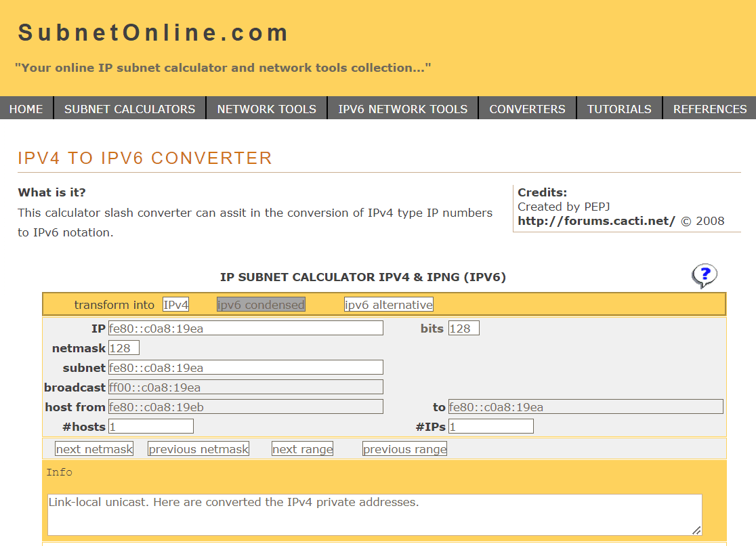
Task: Open TUTORIALS menu
Action: click(619, 109)
